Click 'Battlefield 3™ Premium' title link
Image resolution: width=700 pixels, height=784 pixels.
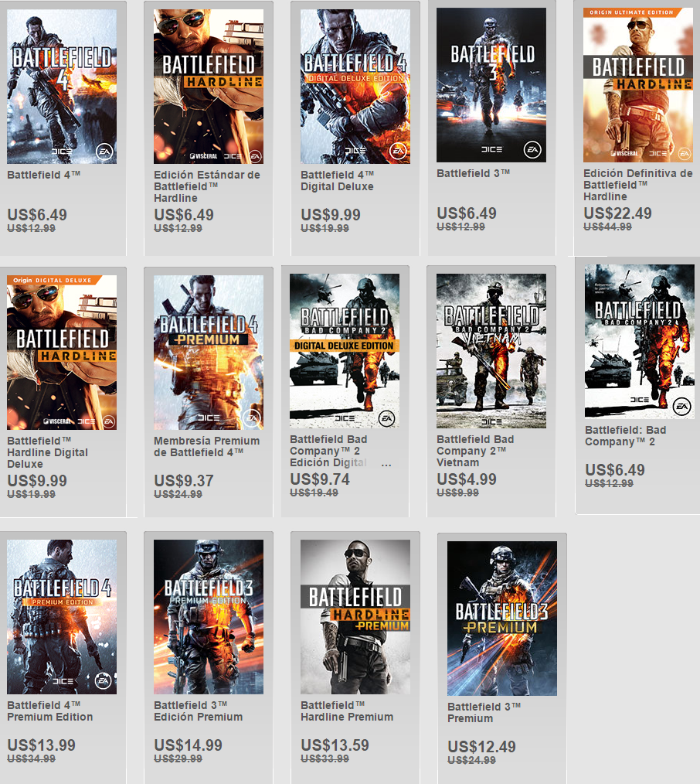pos(484,713)
